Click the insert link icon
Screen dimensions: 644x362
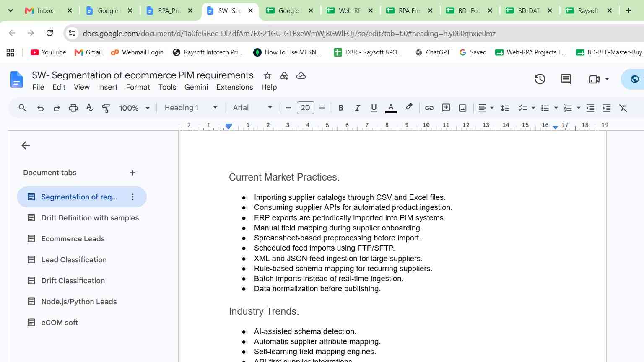[429, 108]
